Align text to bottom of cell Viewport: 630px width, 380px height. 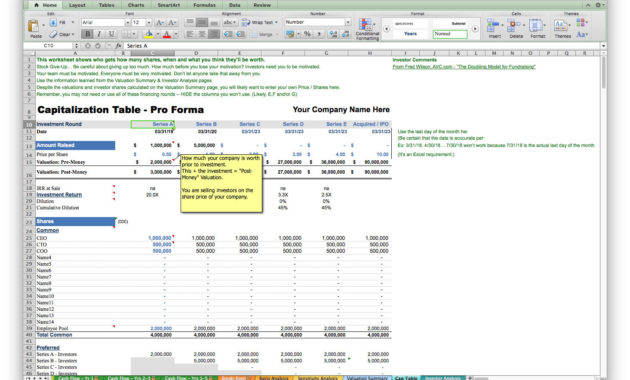(214, 22)
